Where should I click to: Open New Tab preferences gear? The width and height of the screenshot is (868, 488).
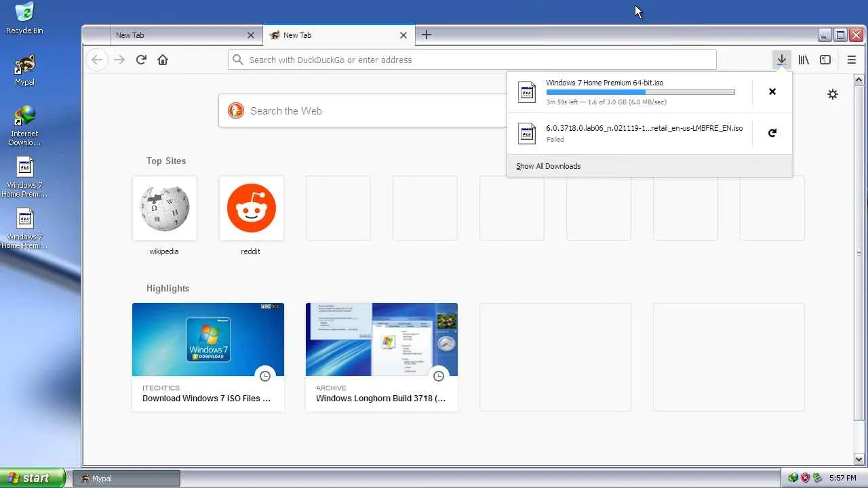tap(833, 94)
